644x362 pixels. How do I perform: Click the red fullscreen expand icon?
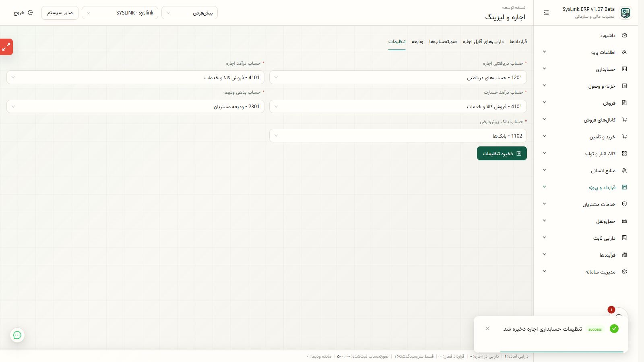point(6,47)
